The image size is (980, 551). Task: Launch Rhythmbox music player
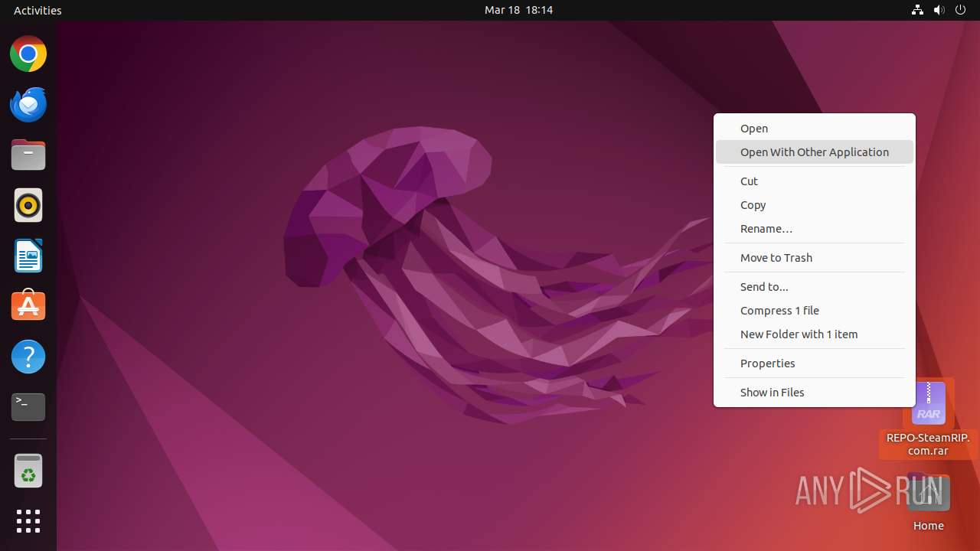pyautogui.click(x=28, y=205)
